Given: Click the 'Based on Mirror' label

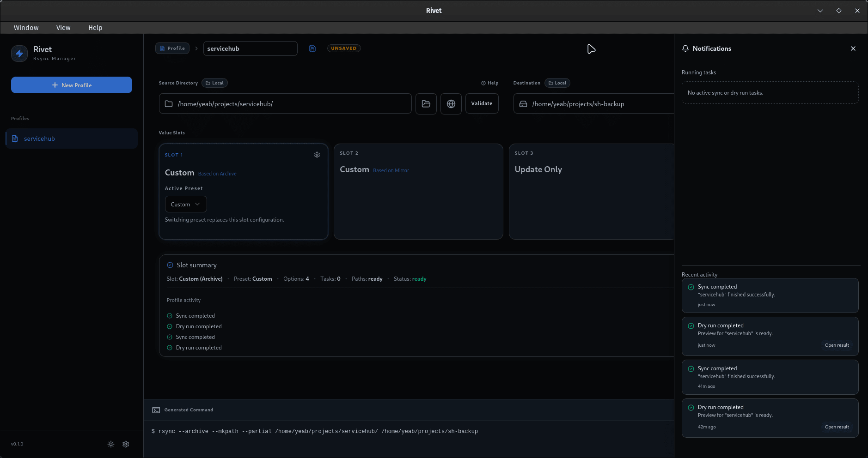Looking at the screenshot, I should point(391,170).
